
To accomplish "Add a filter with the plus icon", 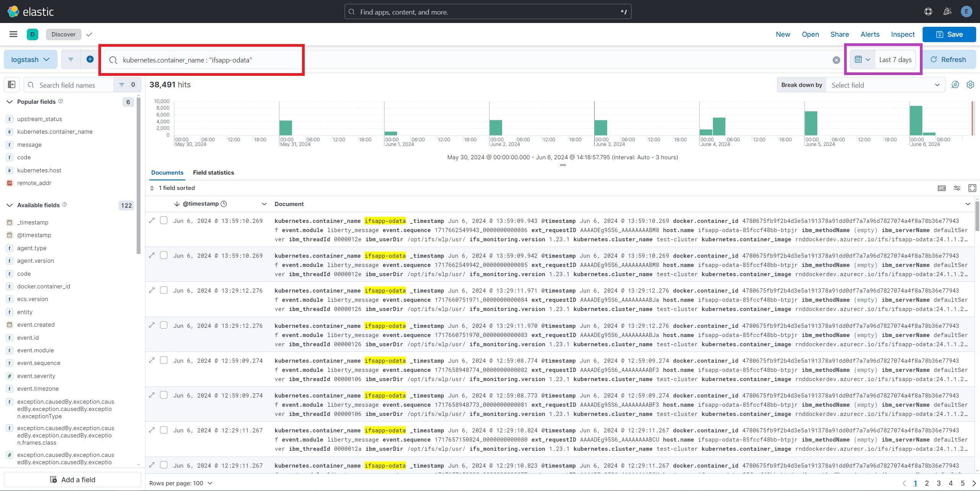I will point(90,59).
